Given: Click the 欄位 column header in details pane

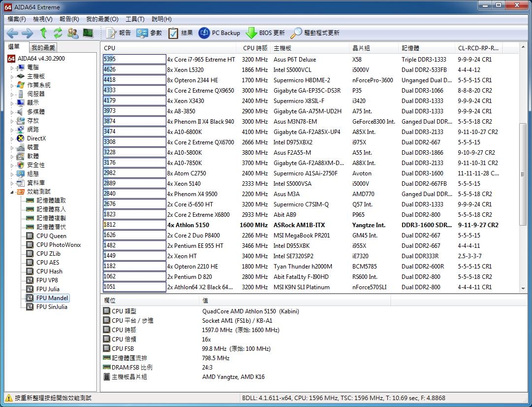Looking at the screenshot, I should (150, 301).
